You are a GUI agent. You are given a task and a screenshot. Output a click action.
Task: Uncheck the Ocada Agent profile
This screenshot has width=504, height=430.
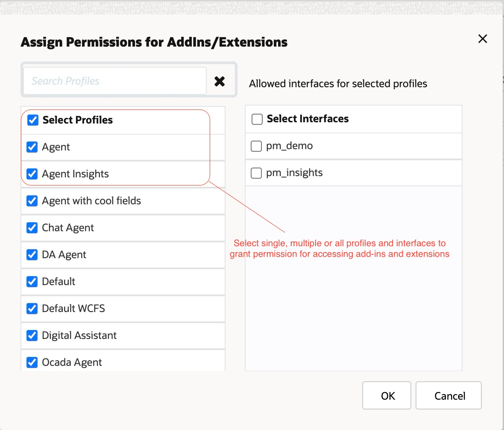pos(32,362)
